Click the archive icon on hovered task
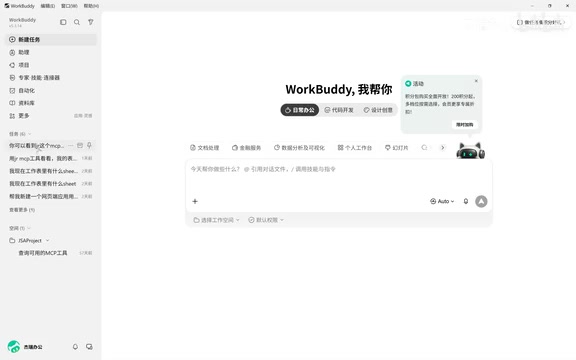Screen dimensions: 576x360 click(80, 145)
